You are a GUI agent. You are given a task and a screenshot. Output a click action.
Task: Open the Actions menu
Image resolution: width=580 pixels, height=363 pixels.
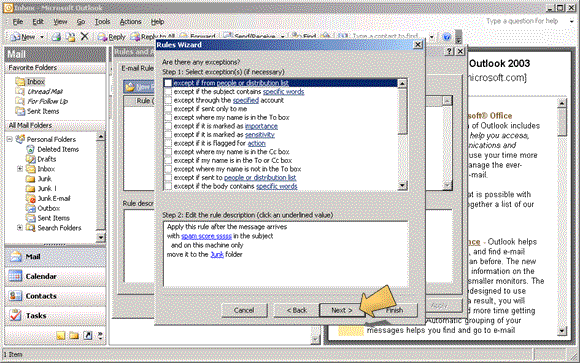tap(130, 22)
